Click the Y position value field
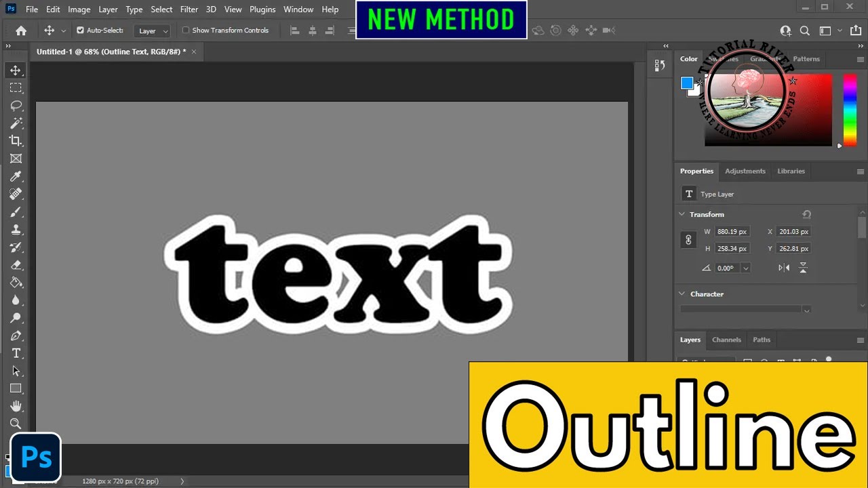This screenshot has width=868, height=488. click(x=794, y=249)
